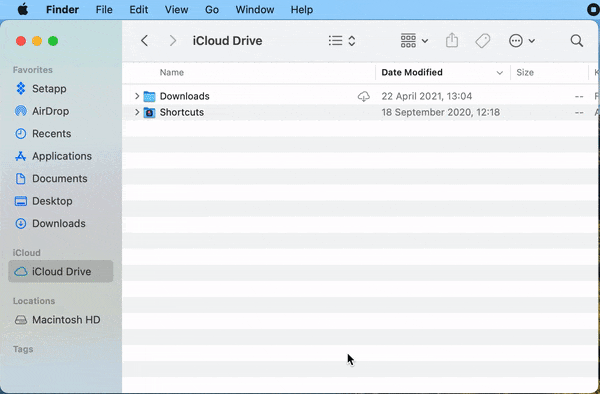
Task: Open the Edit menu
Action: [139, 10]
